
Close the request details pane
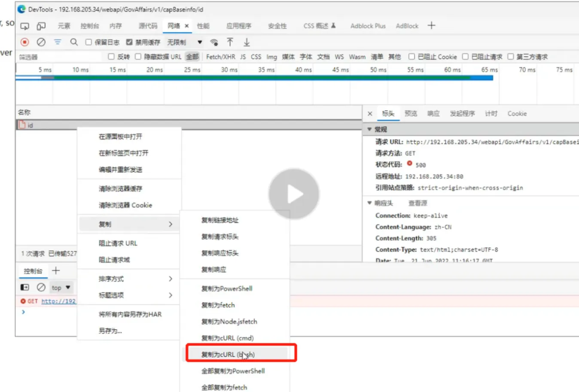(370, 114)
